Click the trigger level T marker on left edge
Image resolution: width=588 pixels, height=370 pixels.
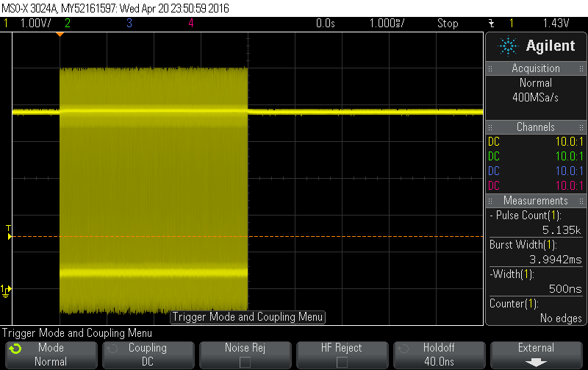[x=9, y=236]
